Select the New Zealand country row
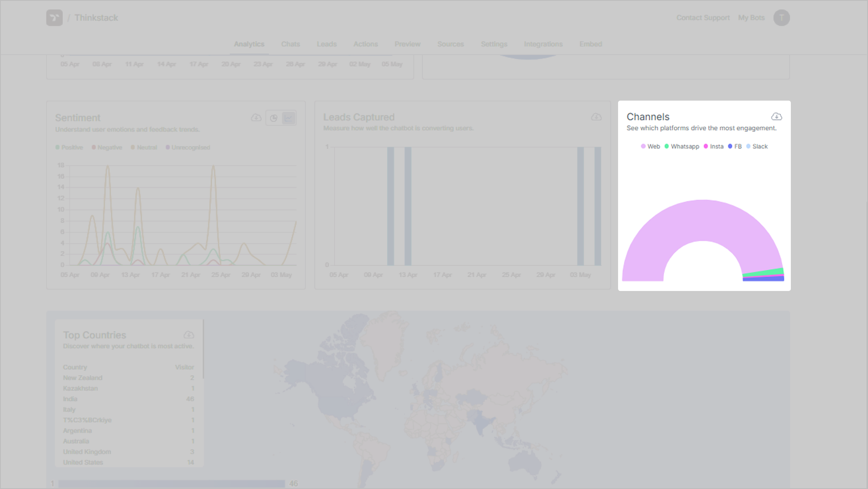This screenshot has width=868, height=489. coord(129,378)
